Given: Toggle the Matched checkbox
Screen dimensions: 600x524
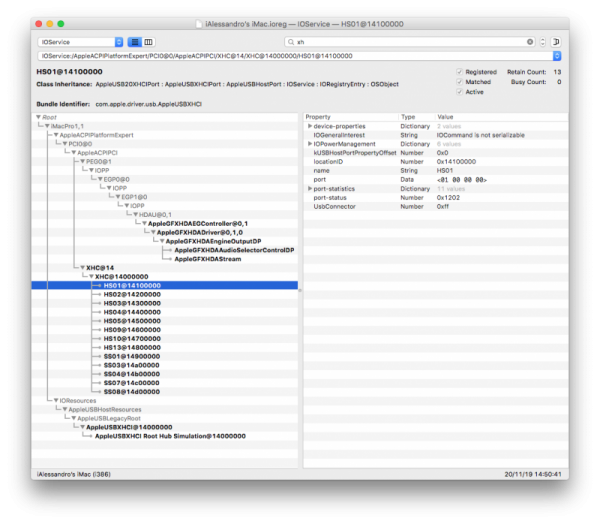Looking at the screenshot, I should [460, 82].
